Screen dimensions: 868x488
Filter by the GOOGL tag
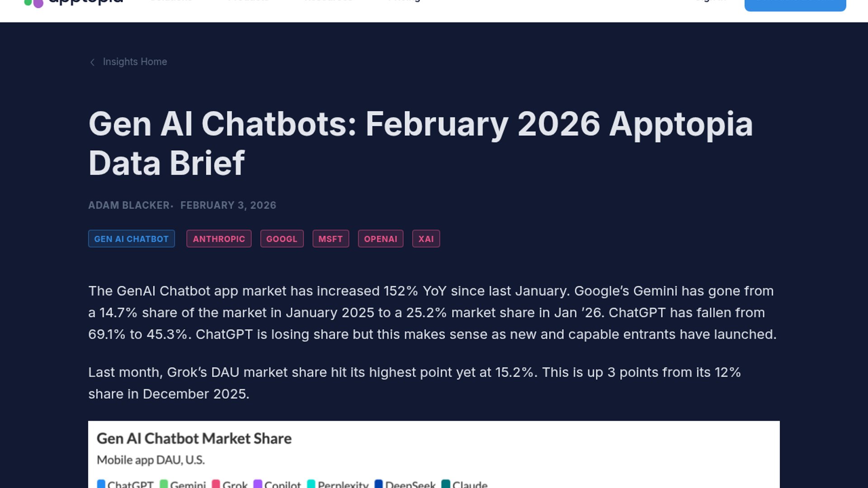pos(282,239)
